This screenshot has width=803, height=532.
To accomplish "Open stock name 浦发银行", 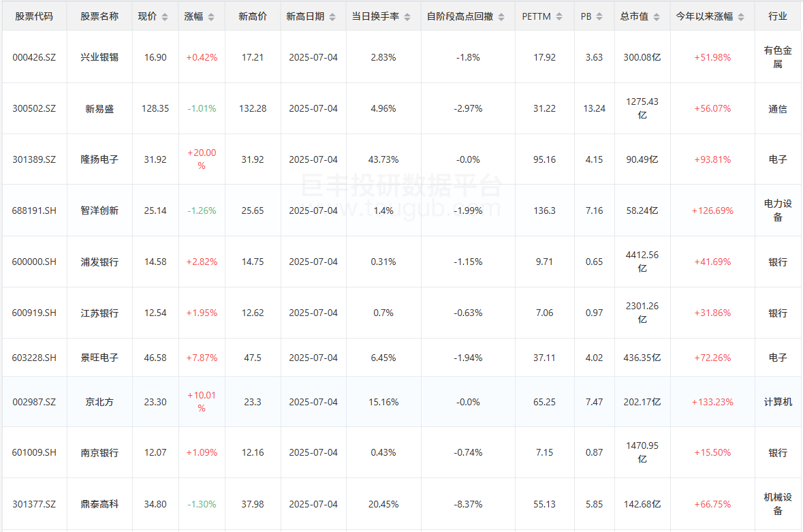I will click(99, 262).
